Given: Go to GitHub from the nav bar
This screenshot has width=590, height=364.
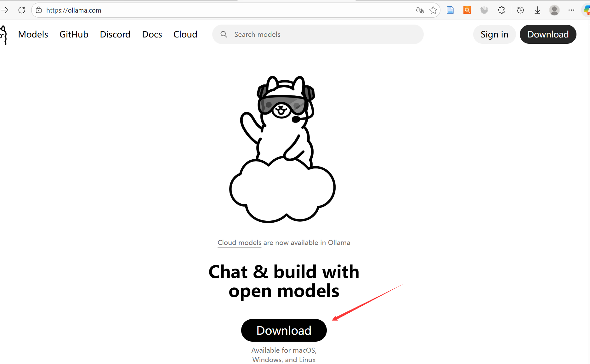Looking at the screenshot, I should 74,34.
